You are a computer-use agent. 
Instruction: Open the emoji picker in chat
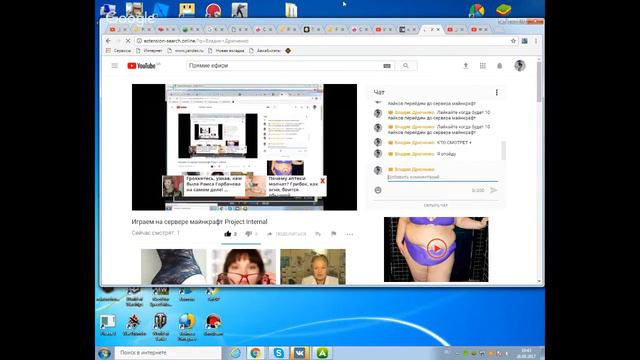pos(378,190)
